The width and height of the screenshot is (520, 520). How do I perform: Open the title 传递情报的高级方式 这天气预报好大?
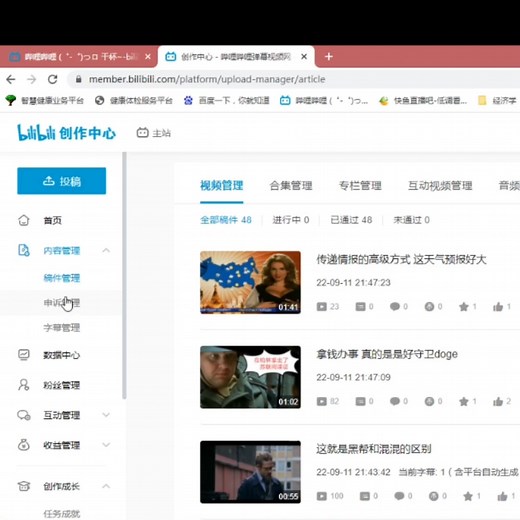(x=401, y=259)
